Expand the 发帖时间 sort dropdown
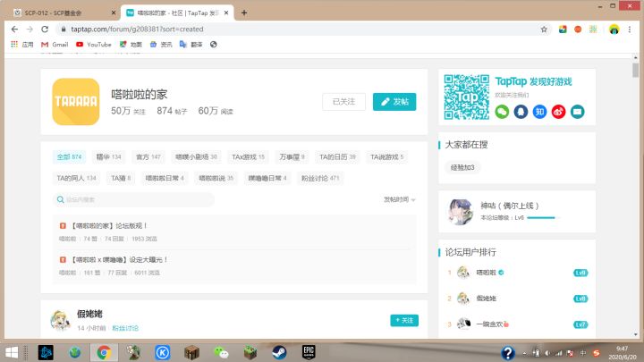This screenshot has width=644, height=362. coord(399,199)
